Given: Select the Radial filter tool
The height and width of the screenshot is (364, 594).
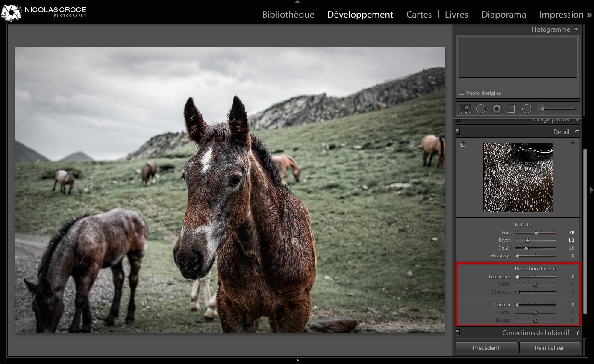Looking at the screenshot, I should 526,109.
